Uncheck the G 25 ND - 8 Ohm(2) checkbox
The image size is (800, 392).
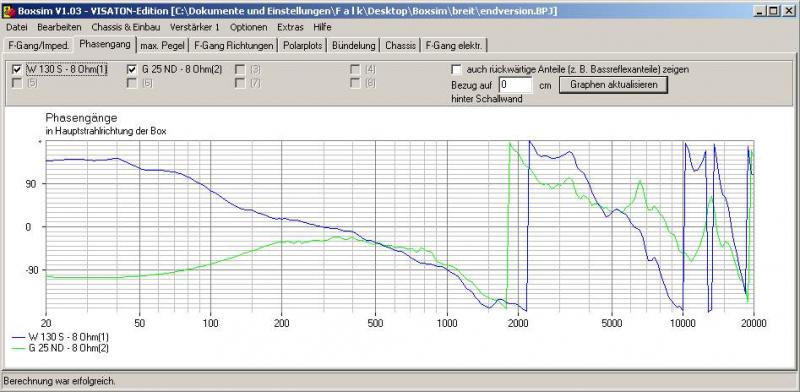coord(132,69)
